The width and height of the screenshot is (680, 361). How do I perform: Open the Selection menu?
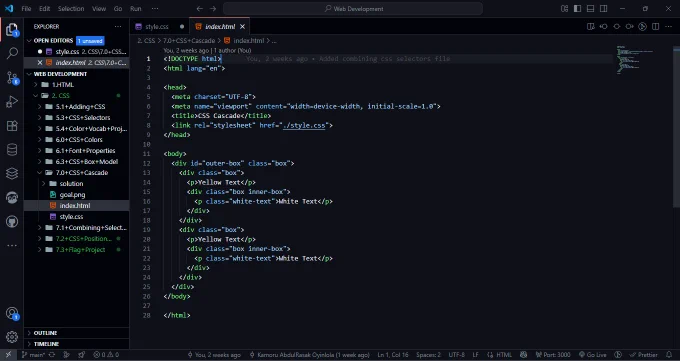(71, 9)
